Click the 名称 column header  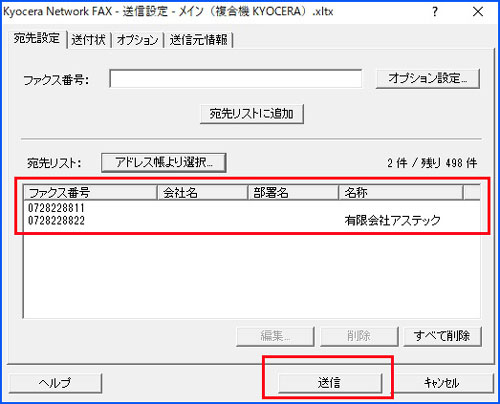pyautogui.click(x=401, y=193)
